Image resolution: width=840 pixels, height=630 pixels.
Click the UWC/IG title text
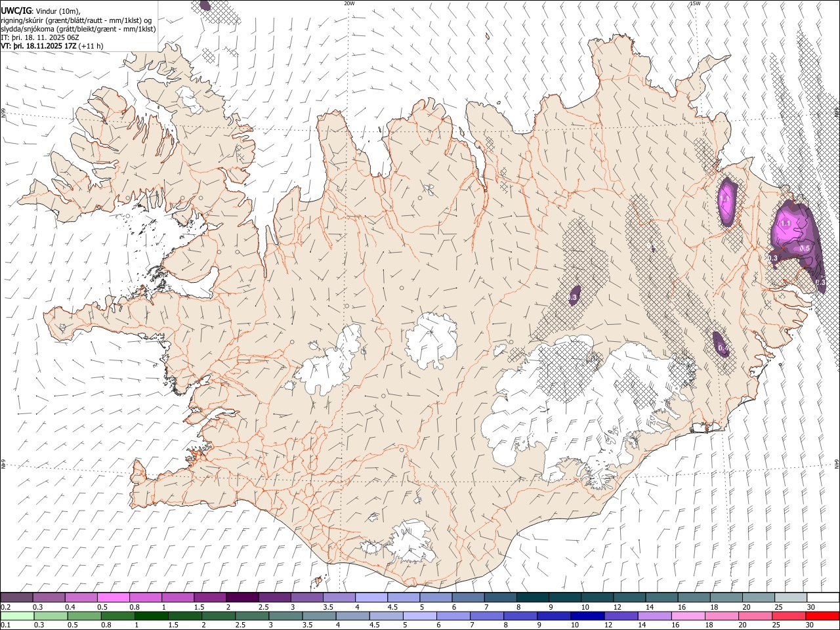point(16,10)
